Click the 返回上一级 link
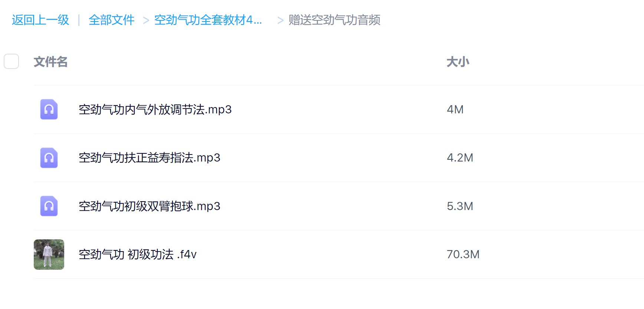 [40, 20]
